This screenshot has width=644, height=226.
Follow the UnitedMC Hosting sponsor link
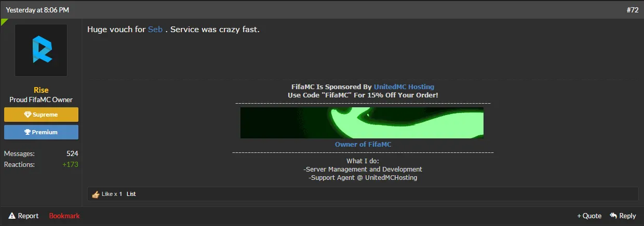click(x=404, y=87)
